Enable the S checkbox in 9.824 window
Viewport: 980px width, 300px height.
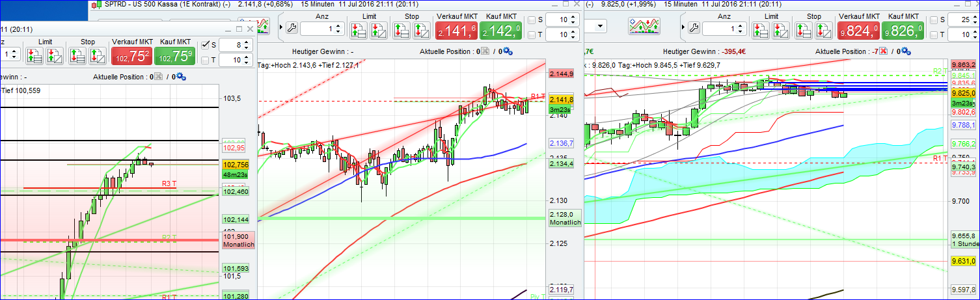[934, 20]
